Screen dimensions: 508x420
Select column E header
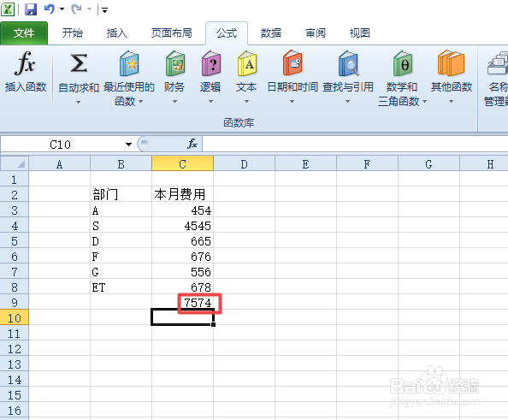(305, 164)
